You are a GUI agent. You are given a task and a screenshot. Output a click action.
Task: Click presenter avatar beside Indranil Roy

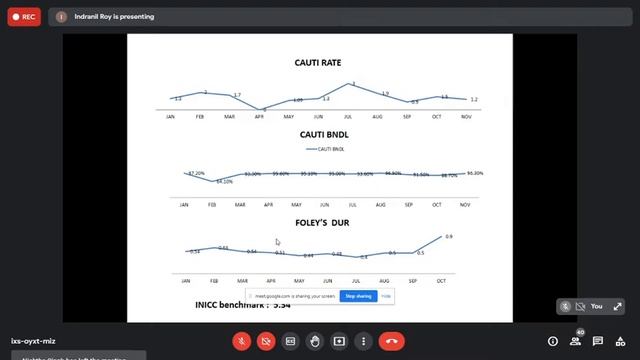click(61, 17)
